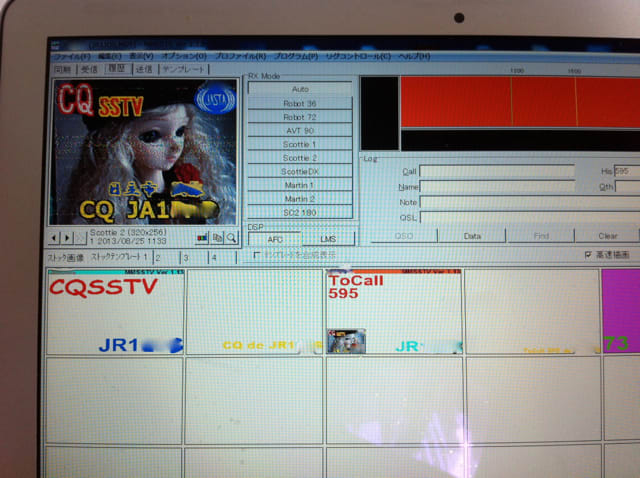Zoom the history image with the magnifier icon
The height and width of the screenshot is (478, 640).
(231, 238)
